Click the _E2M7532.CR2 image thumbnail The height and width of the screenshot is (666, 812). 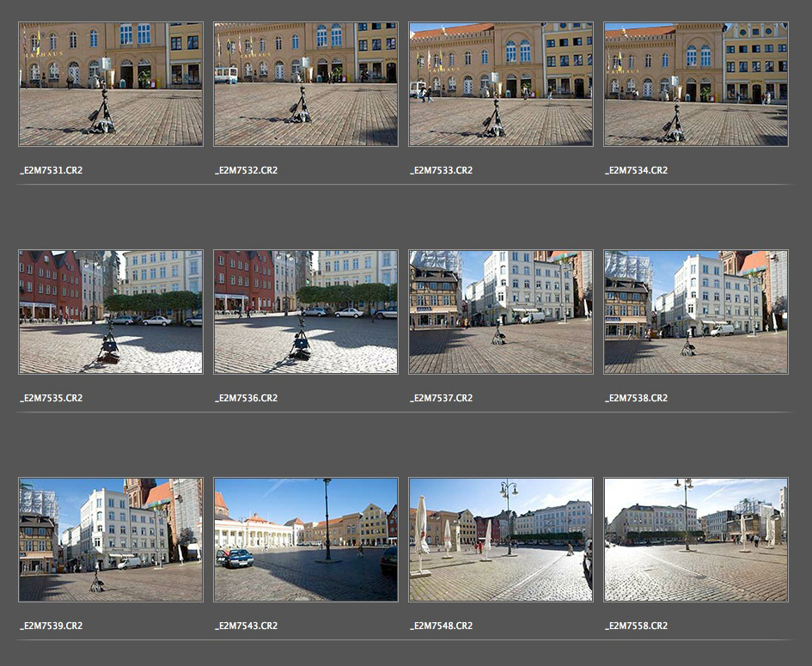306,84
